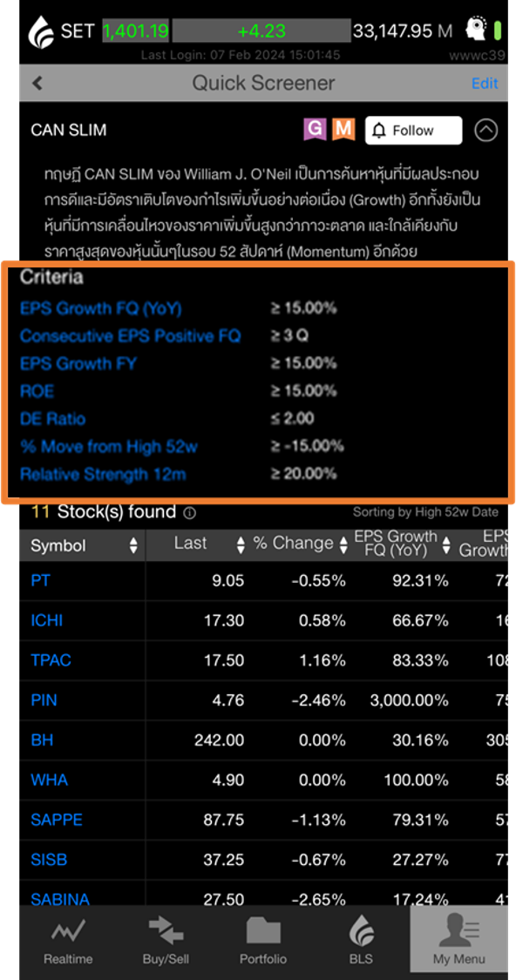Tap the Bualuang logo at top left

click(41, 31)
